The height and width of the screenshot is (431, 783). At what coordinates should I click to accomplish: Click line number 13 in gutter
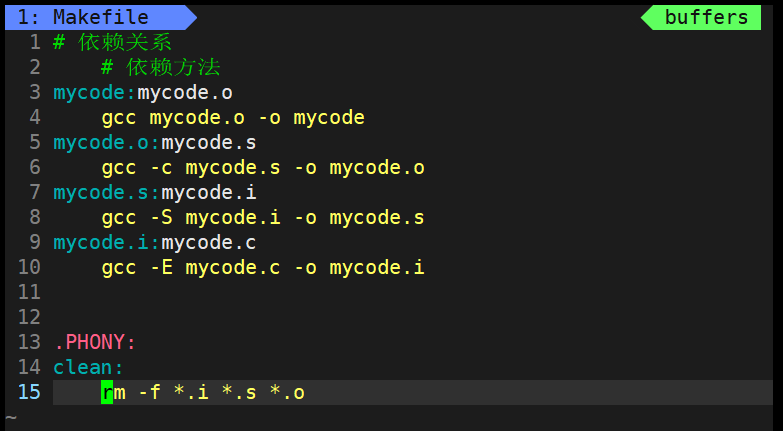29,343
